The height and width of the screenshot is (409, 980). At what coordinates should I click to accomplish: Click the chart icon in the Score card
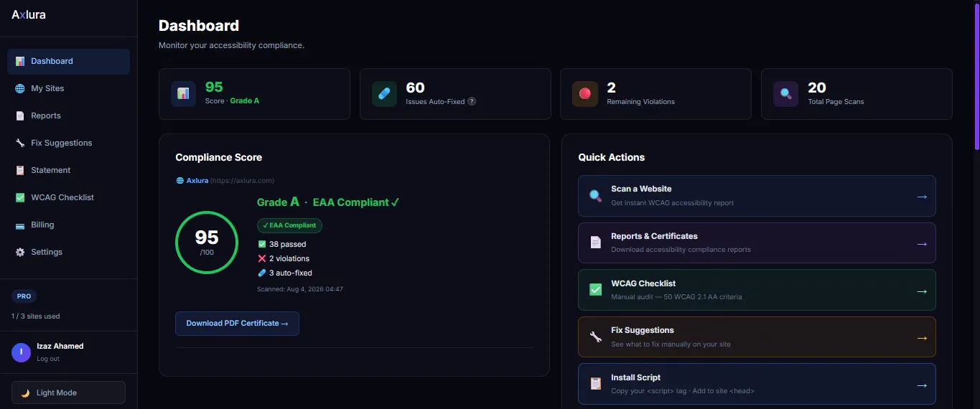point(183,94)
